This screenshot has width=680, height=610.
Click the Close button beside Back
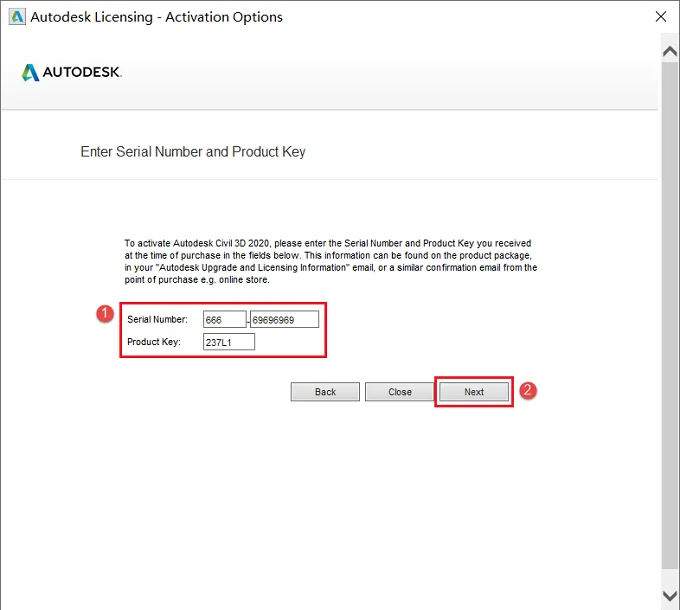(x=399, y=392)
